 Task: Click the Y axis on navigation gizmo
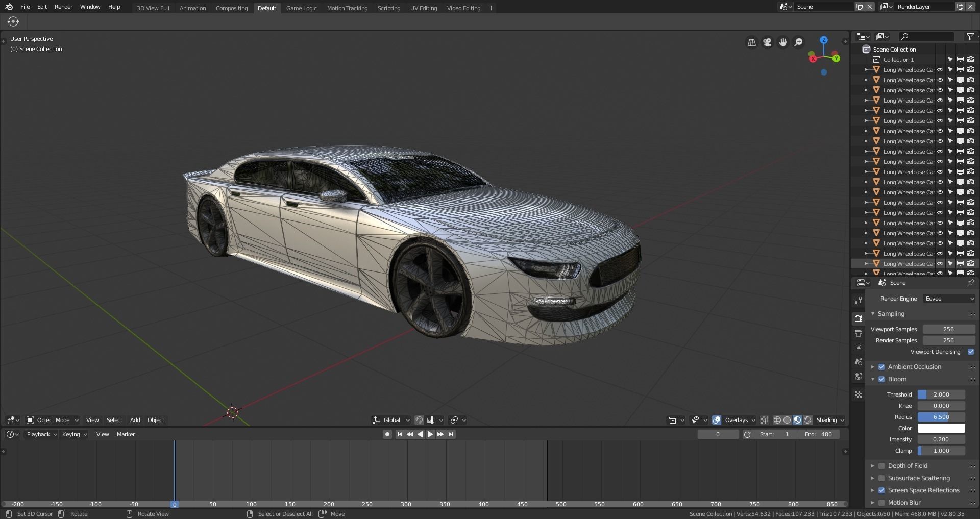click(836, 58)
